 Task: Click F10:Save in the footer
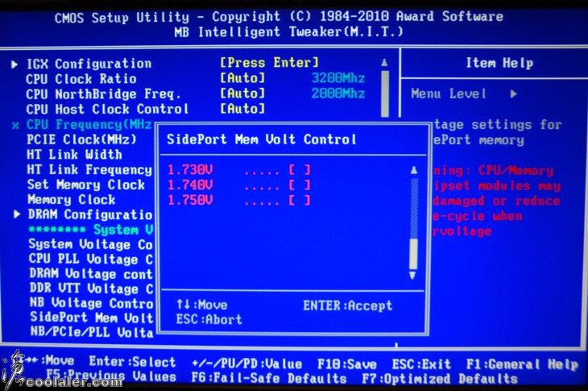347,364
